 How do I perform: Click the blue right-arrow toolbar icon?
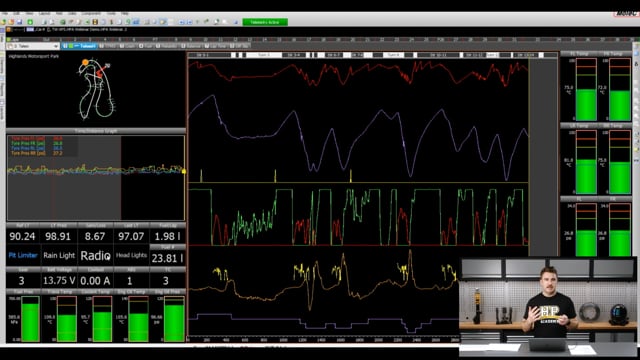189,22
